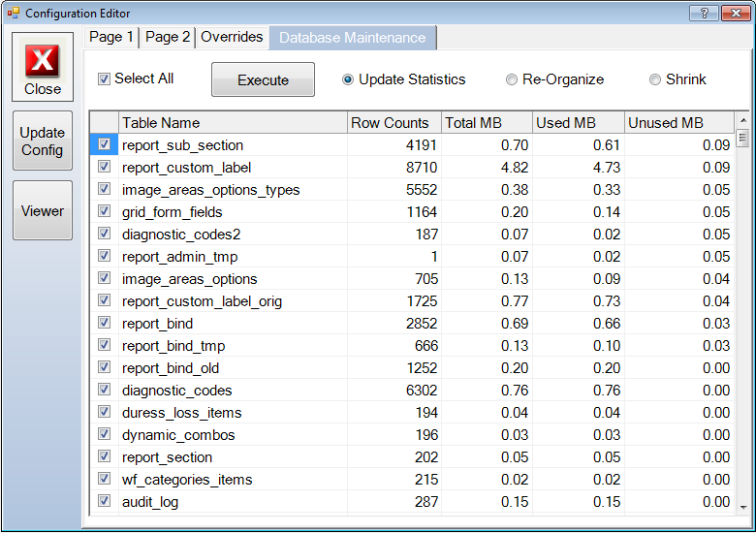
Task: Uncheck the diagnostic_codes2 row checkbox
Action: [x=104, y=234]
